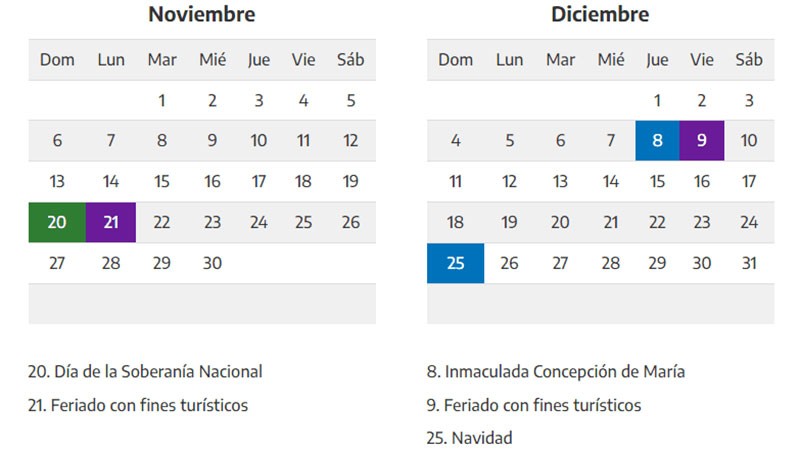Select the Navidad legend entry
Viewport: 800px width, 450px height.
pos(469,438)
